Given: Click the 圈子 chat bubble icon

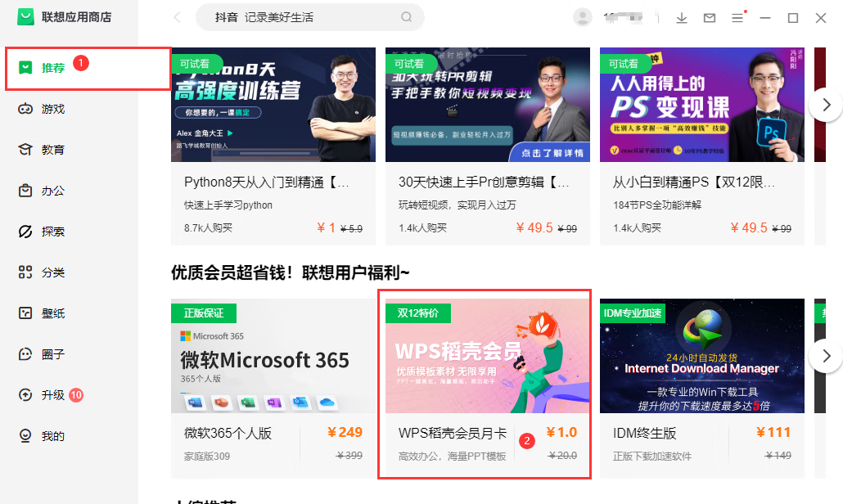Looking at the screenshot, I should pyautogui.click(x=25, y=354).
